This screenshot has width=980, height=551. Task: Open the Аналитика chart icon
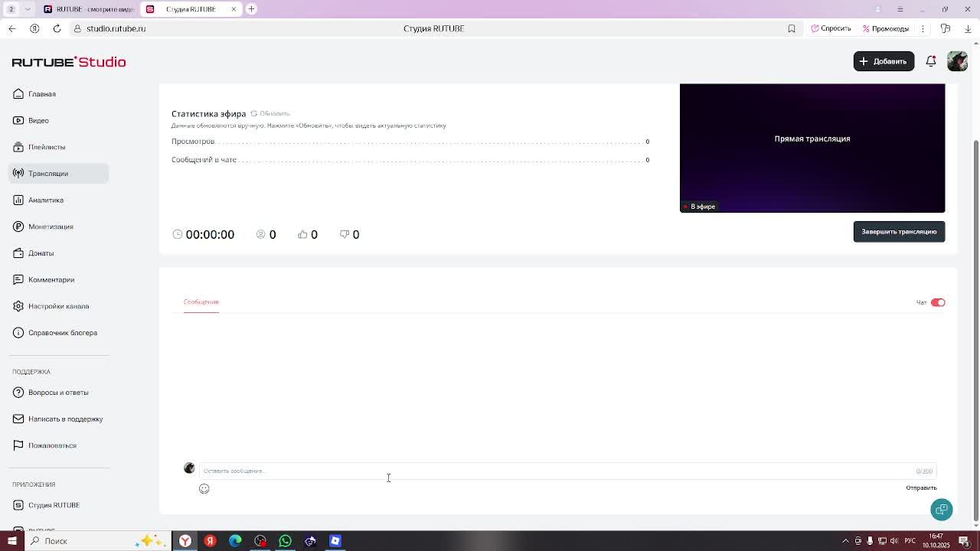click(18, 200)
